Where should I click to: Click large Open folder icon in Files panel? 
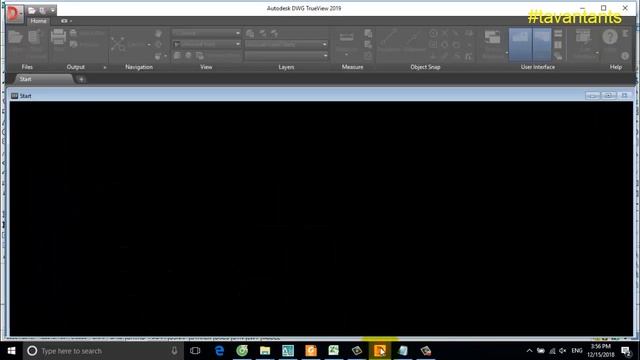click(x=15, y=37)
